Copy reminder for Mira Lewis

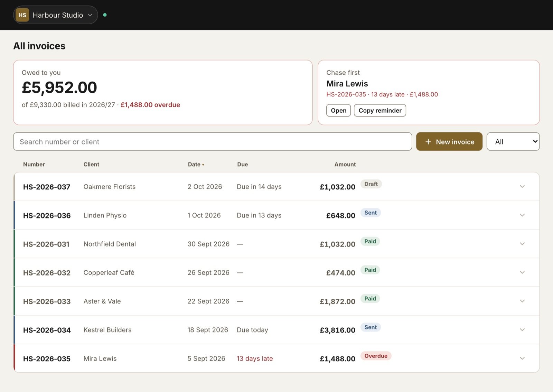[x=380, y=110]
